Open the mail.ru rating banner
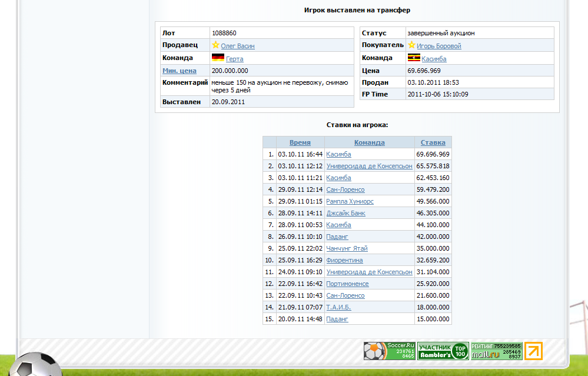The height and width of the screenshot is (376, 588). pos(496,351)
